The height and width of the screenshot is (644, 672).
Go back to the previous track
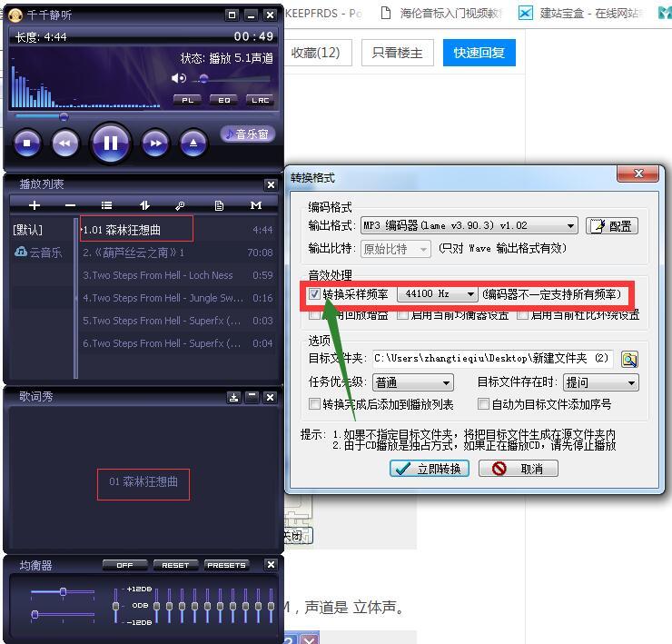coord(64,143)
